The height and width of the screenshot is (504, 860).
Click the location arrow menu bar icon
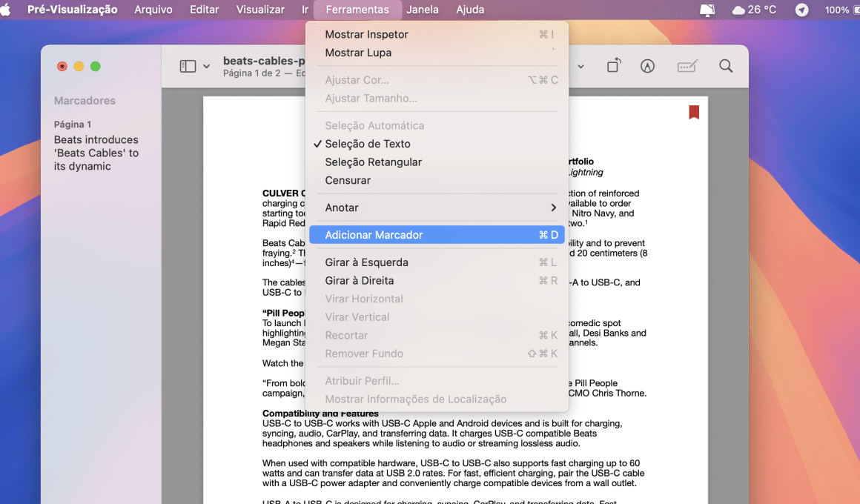[x=801, y=10]
